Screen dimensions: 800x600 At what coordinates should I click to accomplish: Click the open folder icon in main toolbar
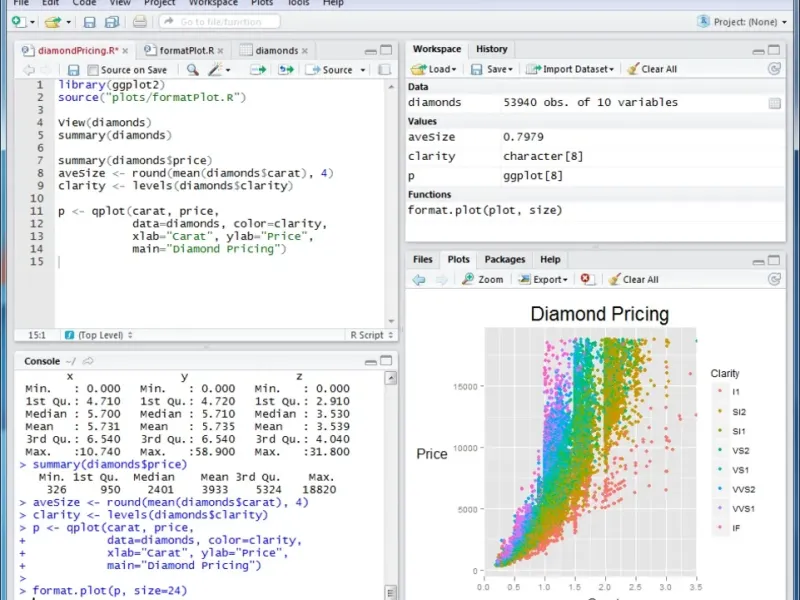tap(52, 22)
